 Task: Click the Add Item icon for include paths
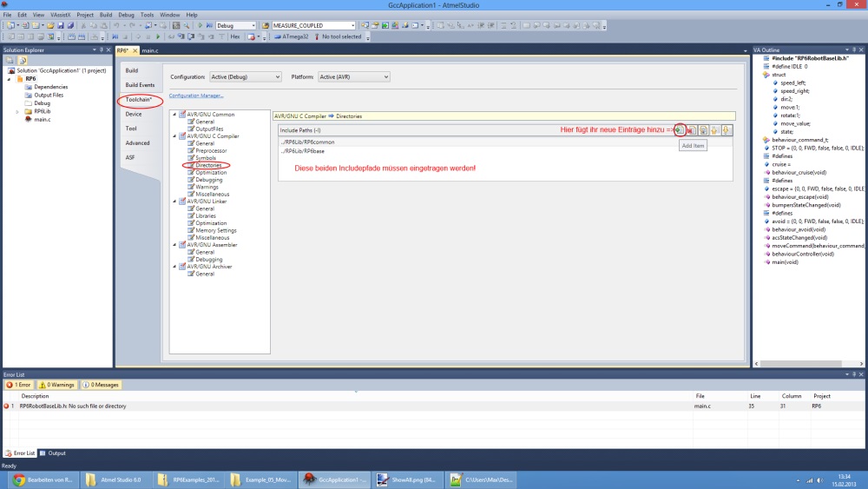[680, 130]
